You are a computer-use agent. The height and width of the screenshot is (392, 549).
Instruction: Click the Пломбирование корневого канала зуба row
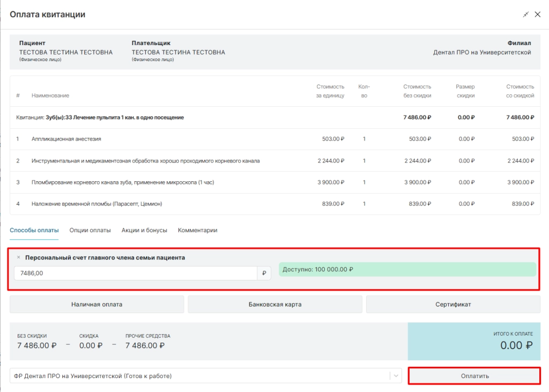275,182
